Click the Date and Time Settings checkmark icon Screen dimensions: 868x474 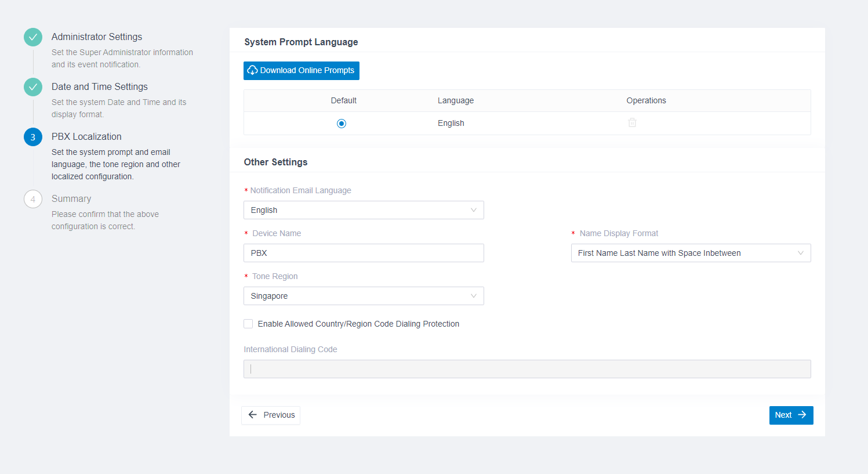33,87
